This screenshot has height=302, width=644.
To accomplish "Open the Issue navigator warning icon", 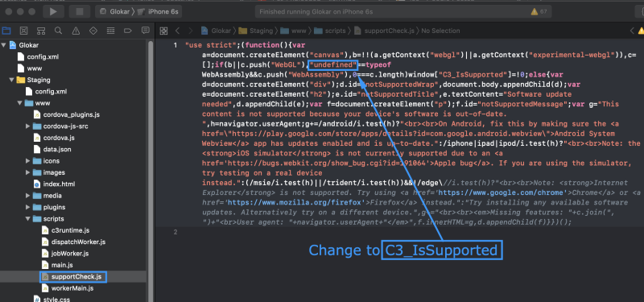I will coord(76,31).
